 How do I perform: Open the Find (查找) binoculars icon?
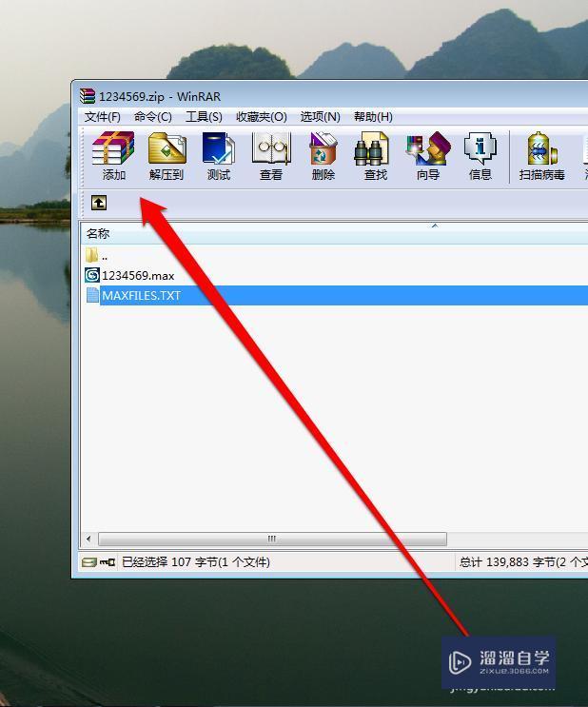click(x=375, y=155)
